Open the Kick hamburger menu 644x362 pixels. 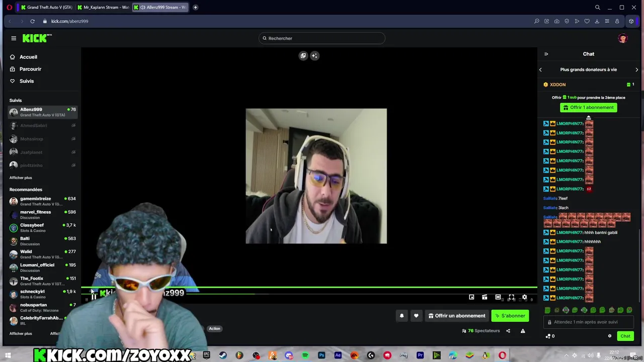click(14, 38)
